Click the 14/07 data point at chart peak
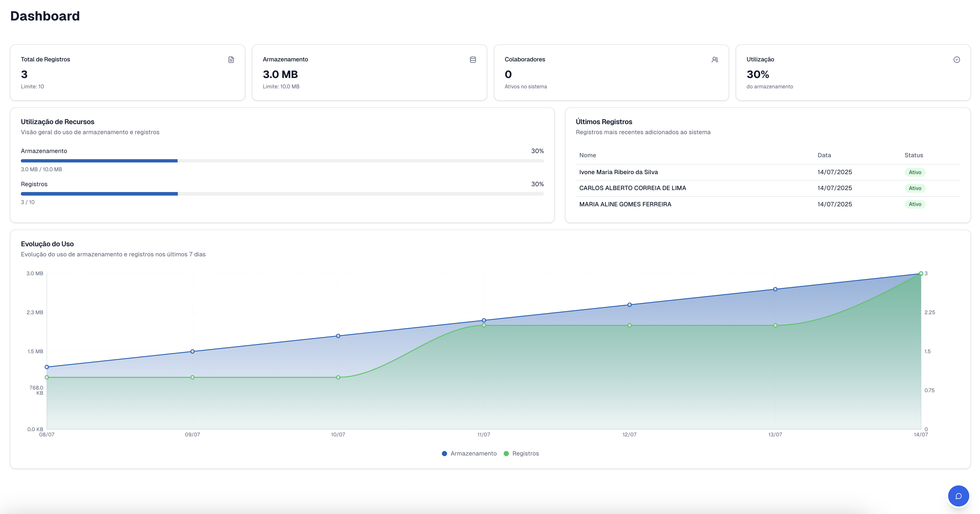This screenshot has height=514, width=980. pos(921,273)
